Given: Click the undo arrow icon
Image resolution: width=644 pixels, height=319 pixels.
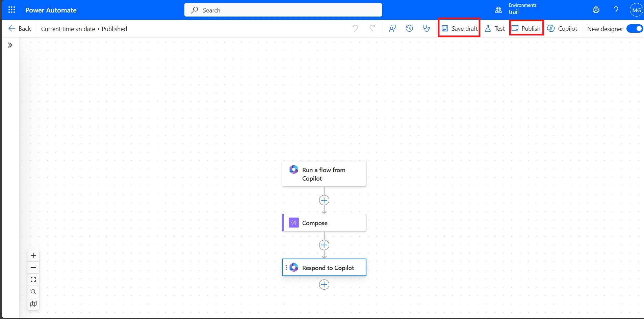Looking at the screenshot, I should point(355,28).
